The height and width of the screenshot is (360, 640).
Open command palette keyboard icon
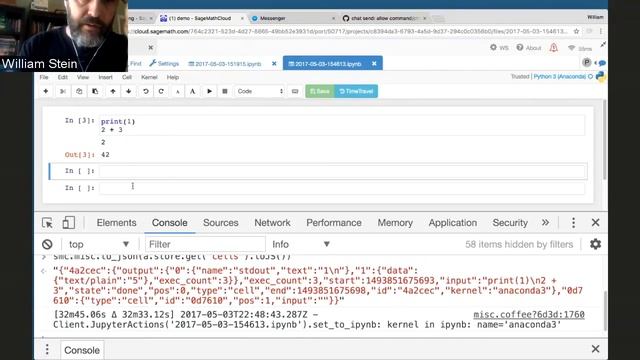(295, 91)
